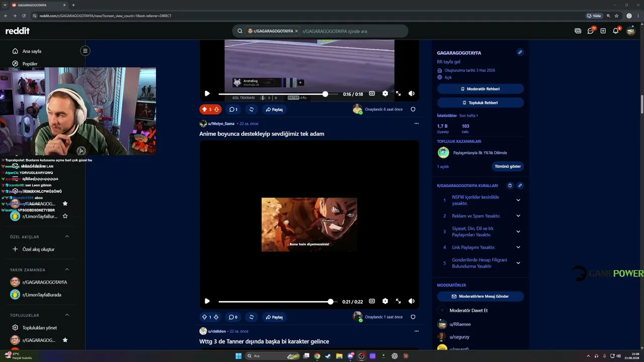
Task: Open the Reddit logo home link
Action: coord(18,31)
